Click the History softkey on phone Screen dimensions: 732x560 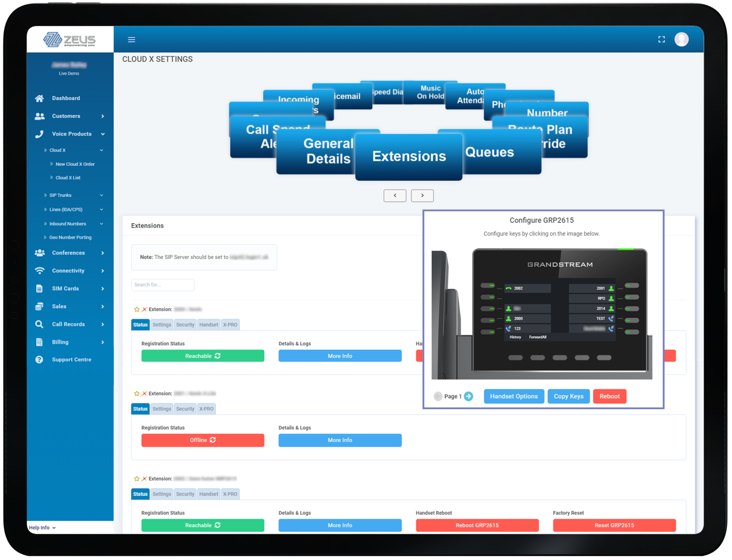[x=516, y=338]
